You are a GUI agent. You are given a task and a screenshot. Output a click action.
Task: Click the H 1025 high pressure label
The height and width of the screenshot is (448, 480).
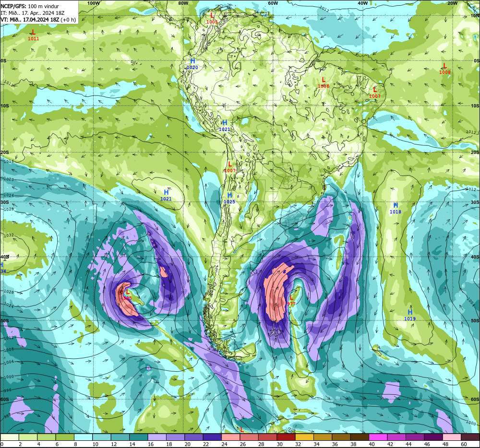tap(229, 198)
